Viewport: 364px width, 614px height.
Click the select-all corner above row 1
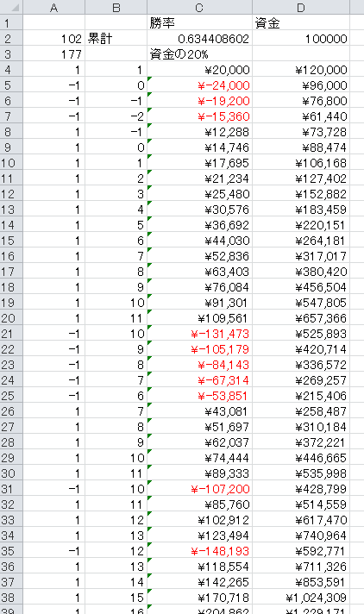[x=11, y=8]
